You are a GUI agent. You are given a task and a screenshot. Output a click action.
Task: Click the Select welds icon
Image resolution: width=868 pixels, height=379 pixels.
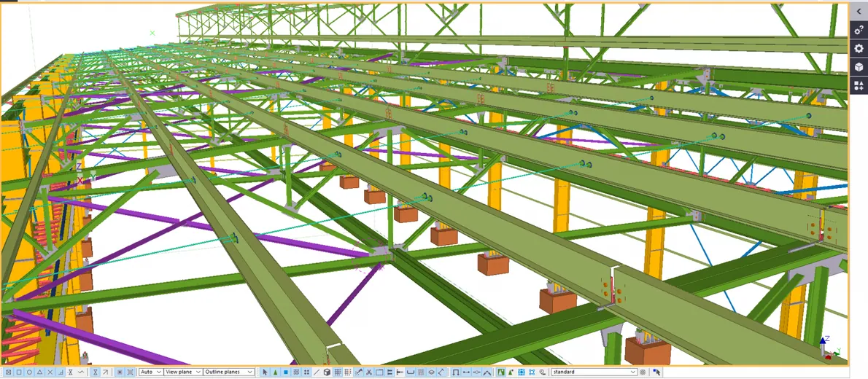[359, 372]
